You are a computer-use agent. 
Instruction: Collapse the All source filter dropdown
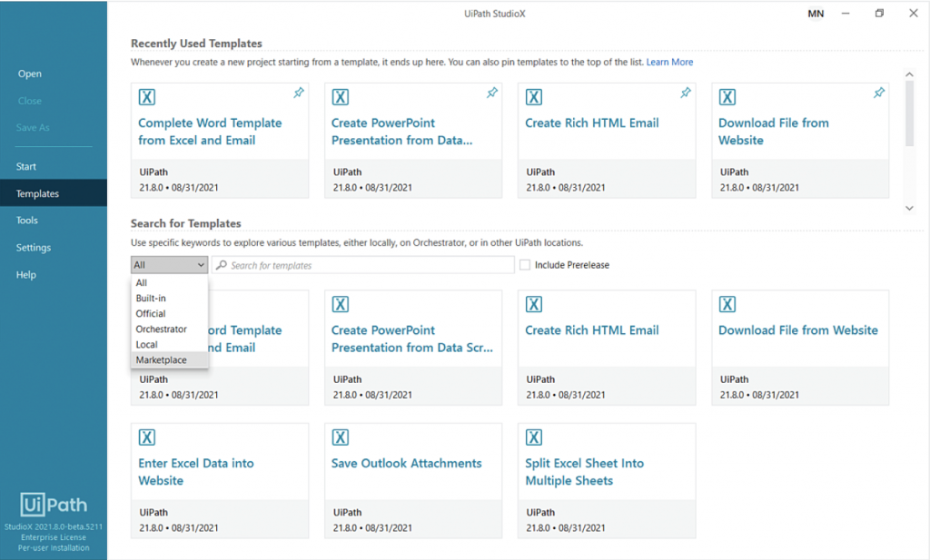point(169,265)
